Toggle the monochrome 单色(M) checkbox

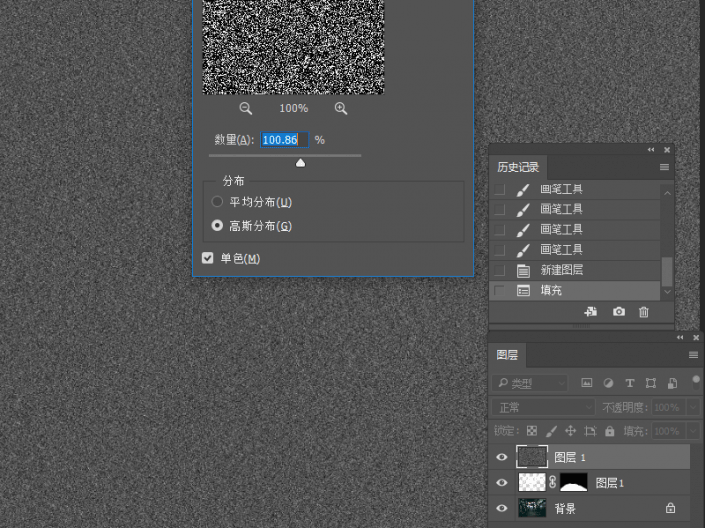(x=207, y=258)
